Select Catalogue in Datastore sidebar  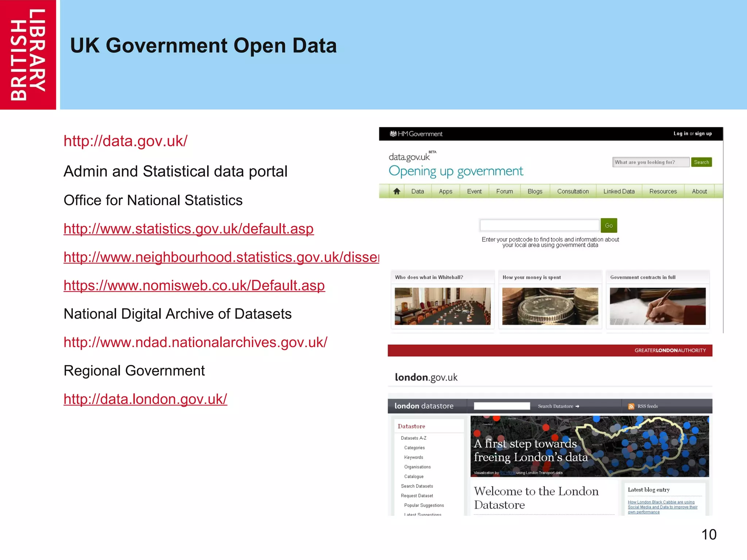coord(414,477)
